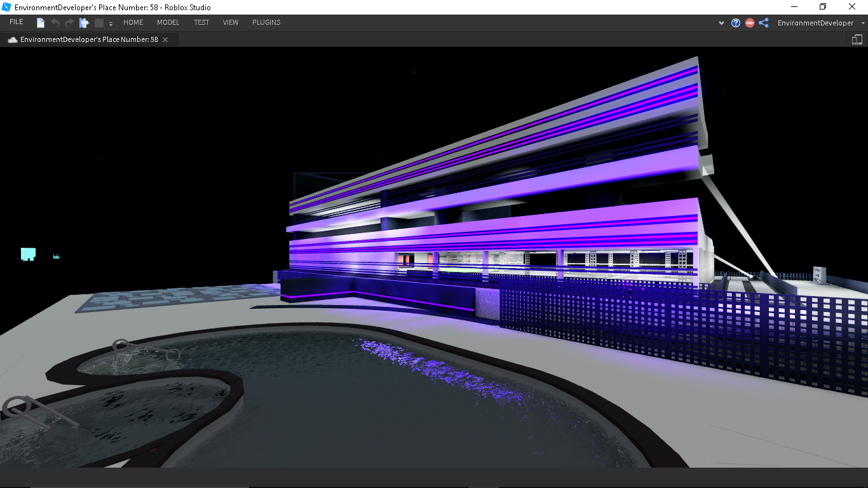868x488 pixels.
Task: Switch to the HOME ribbon tab
Action: point(133,22)
